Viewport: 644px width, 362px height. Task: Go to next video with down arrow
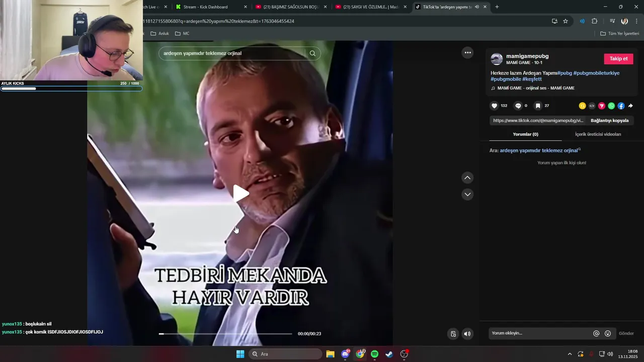pyautogui.click(x=467, y=194)
